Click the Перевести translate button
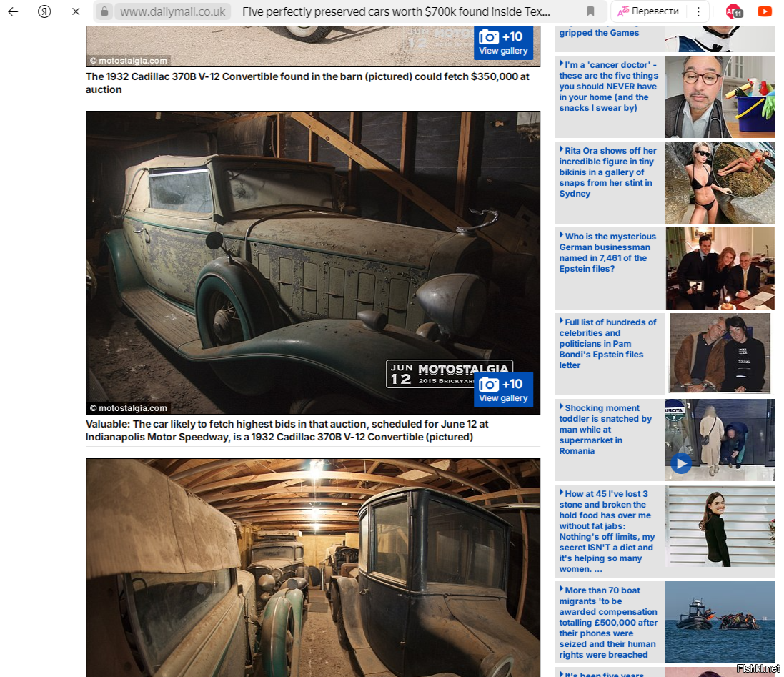Viewport: 784px width, 677px height. [649, 11]
